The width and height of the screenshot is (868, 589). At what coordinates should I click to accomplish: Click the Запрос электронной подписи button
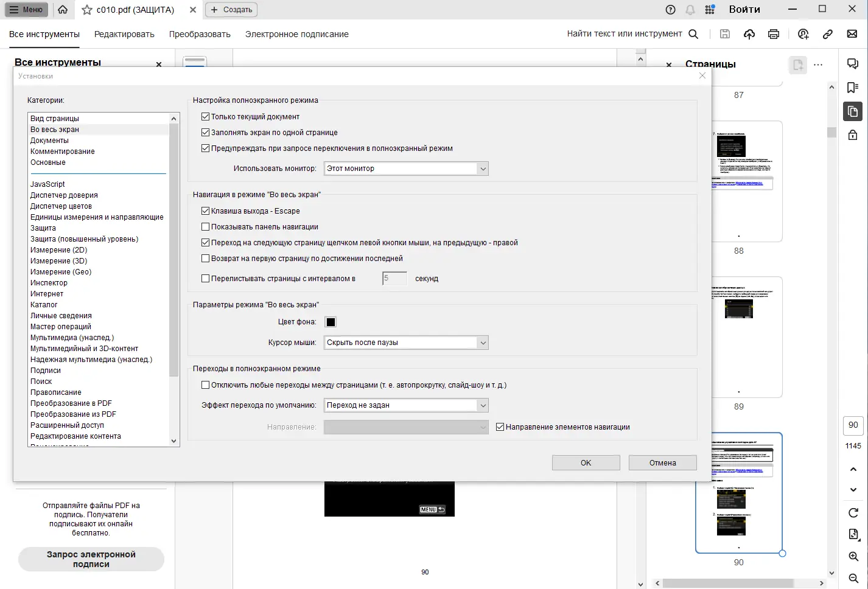(91, 559)
